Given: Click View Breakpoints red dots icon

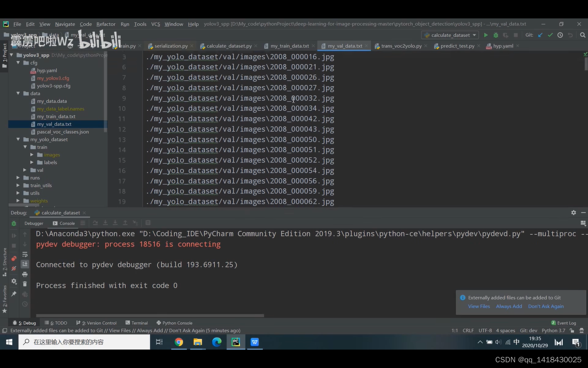Looking at the screenshot, I should point(14,258).
